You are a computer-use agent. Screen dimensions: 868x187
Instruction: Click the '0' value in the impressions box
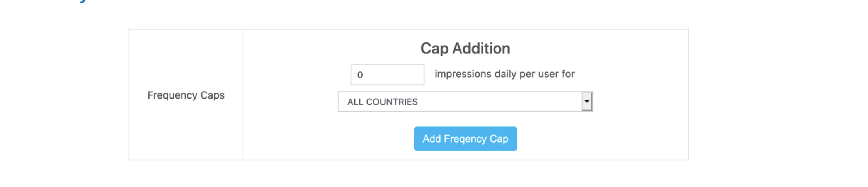[360, 75]
